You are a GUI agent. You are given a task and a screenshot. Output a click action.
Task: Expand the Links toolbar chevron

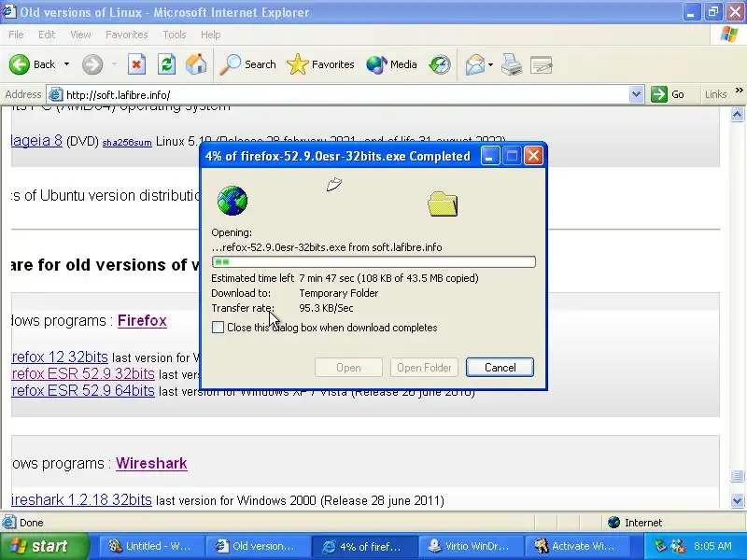739,90
